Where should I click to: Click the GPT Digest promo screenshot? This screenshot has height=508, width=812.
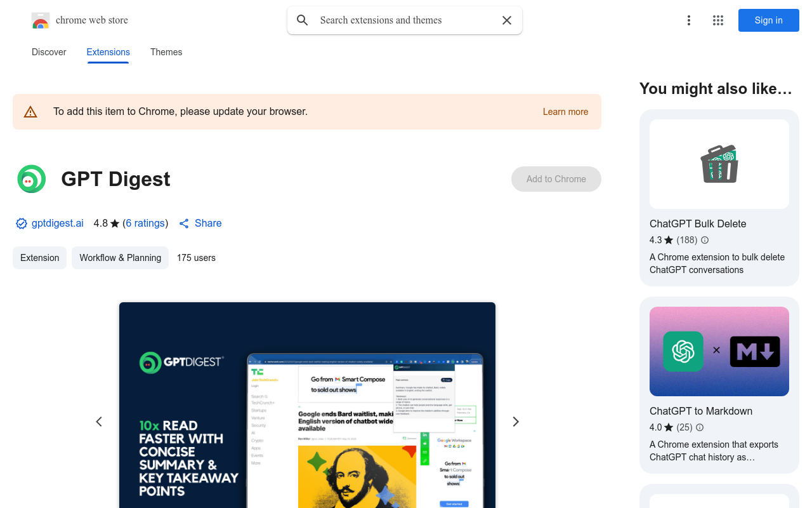pyautogui.click(x=307, y=405)
